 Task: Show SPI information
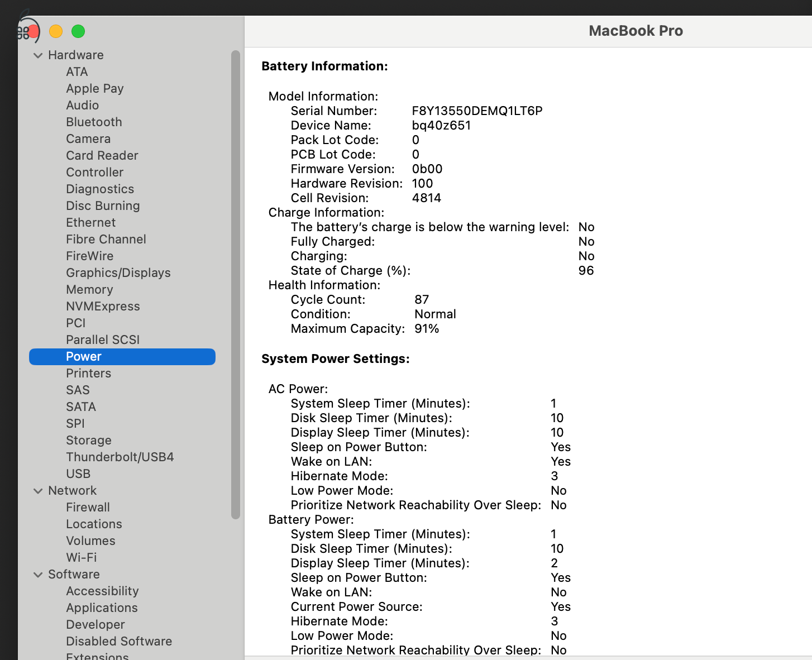75,424
